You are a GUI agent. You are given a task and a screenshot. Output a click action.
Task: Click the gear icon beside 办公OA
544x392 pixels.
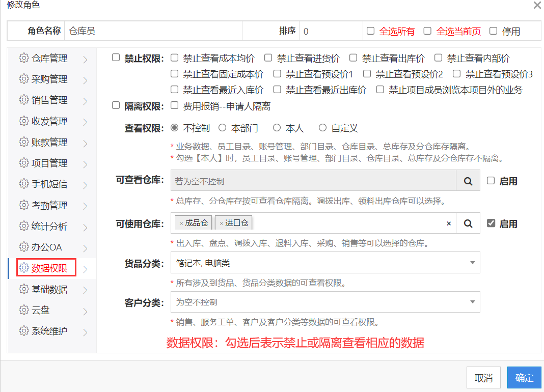click(x=23, y=247)
